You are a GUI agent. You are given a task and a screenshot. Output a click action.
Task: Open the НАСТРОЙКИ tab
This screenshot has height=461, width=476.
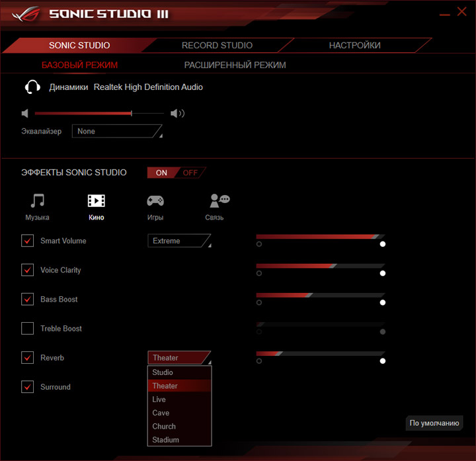pos(354,45)
